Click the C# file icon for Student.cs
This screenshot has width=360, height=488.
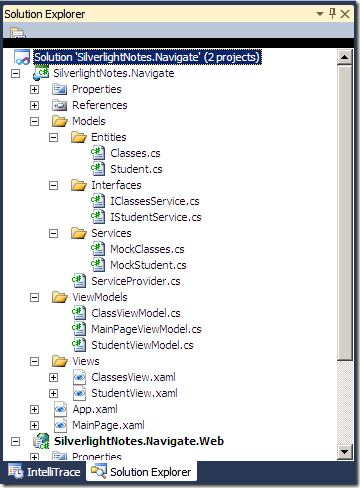coord(98,169)
